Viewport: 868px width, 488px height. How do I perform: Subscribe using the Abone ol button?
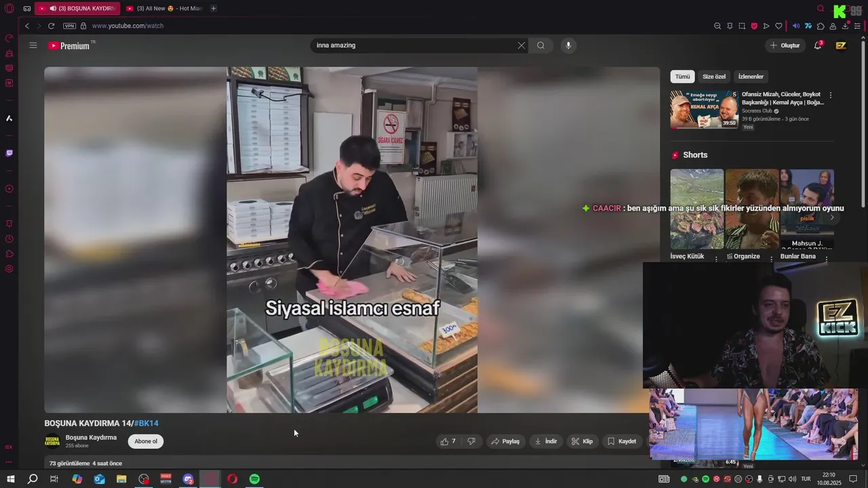pos(146,441)
